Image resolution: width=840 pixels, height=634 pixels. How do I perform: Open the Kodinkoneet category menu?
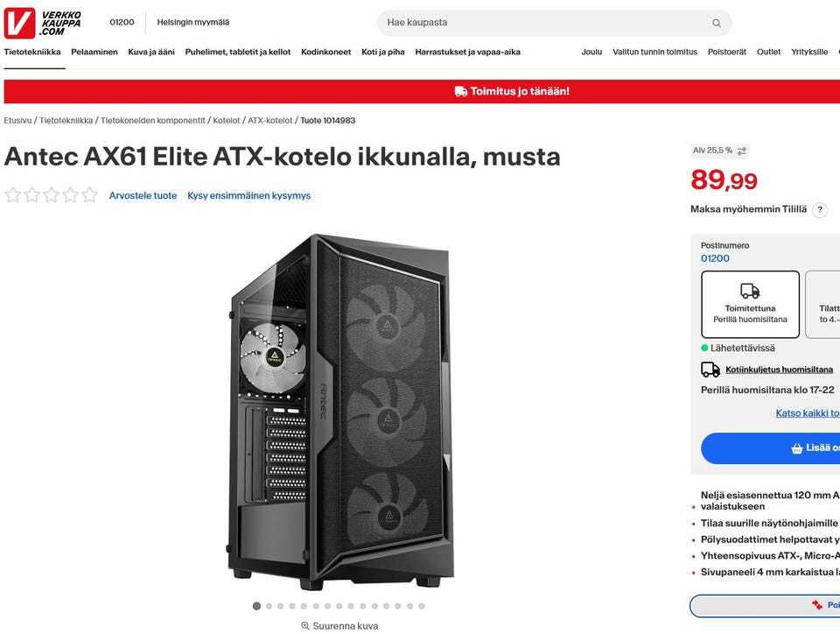pos(325,52)
